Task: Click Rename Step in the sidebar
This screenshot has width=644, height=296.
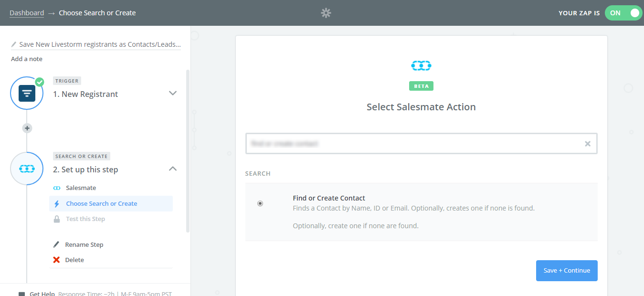Action: tap(84, 244)
